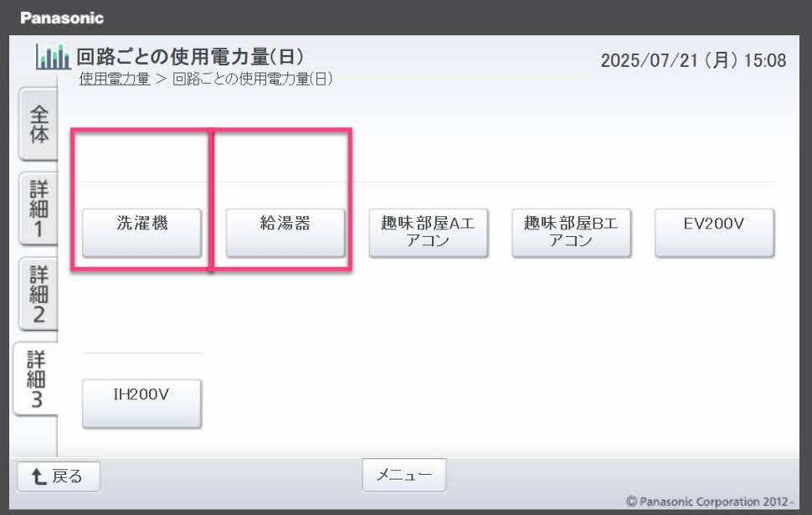Image resolution: width=812 pixels, height=515 pixels.
Task: Choose the IH200V circuit button
Action: [x=142, y=404]
